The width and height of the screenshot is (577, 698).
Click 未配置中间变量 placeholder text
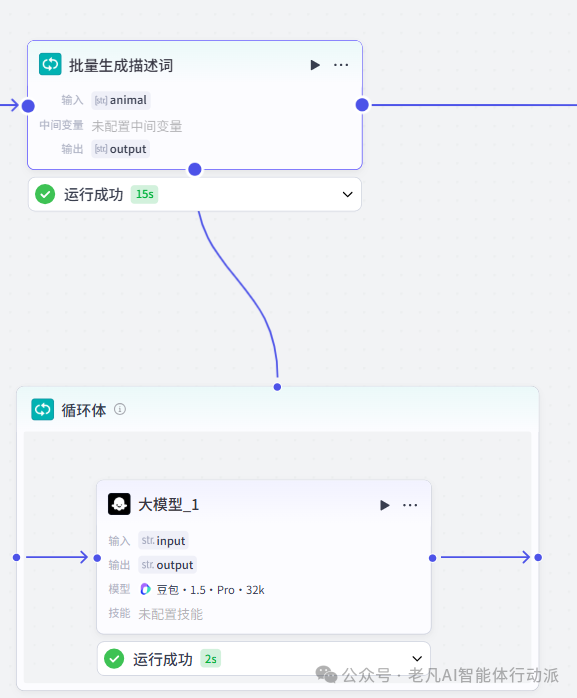click(137, 126)
